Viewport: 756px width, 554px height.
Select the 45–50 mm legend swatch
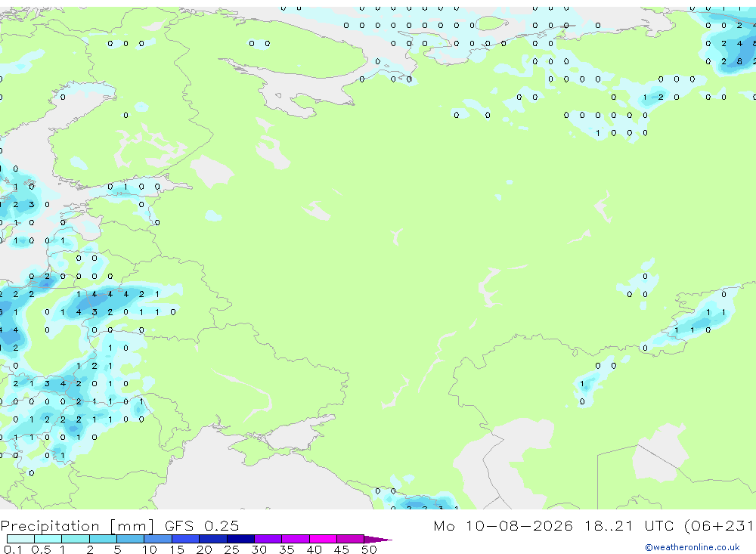(x=350, y=539)
